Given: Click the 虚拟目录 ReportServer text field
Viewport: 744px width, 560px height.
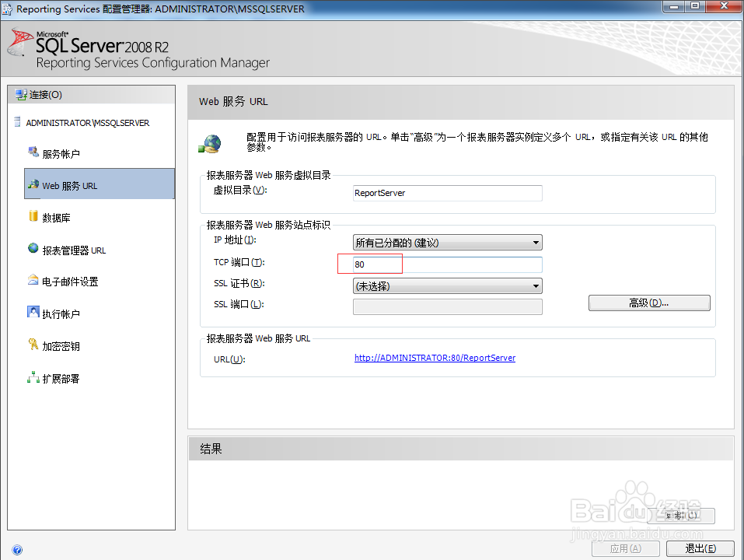Looking at the screenshot, I should pos(448,193).
